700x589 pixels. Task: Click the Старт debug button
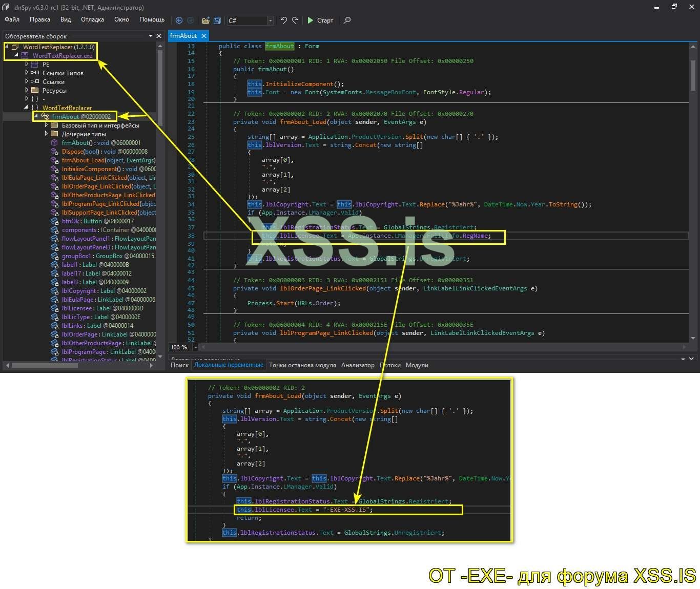(320, 20)
